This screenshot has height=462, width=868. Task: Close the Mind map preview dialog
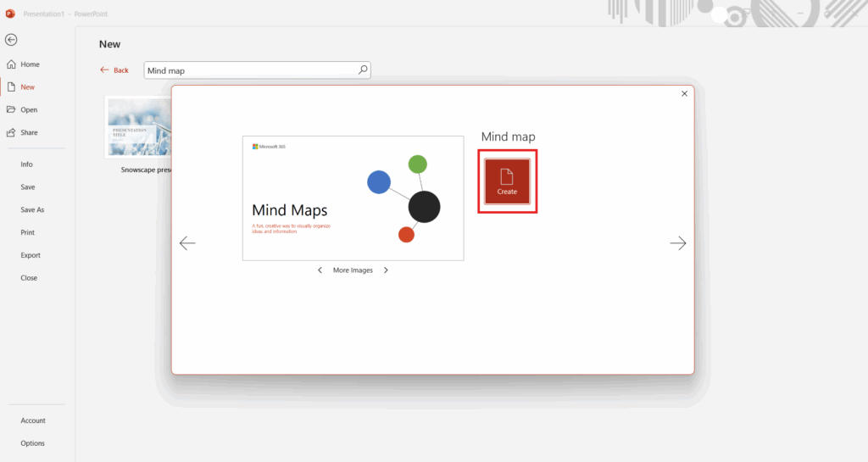684,94
